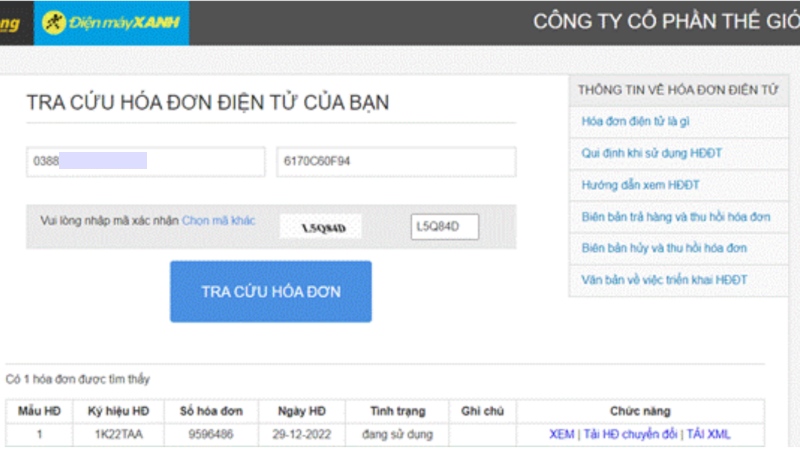Click the invoice date 29-12-2022
Viewport: 800px width, 450px height.
pos(302,434)
